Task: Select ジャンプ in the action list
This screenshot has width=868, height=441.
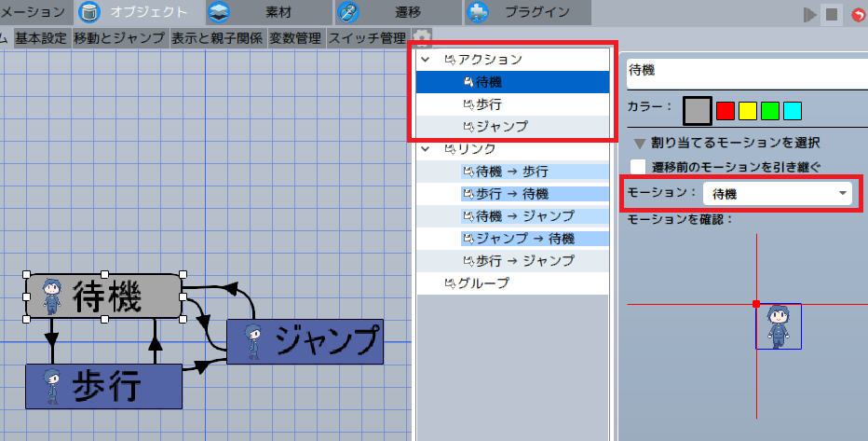Action: click(x=512, y=126)
